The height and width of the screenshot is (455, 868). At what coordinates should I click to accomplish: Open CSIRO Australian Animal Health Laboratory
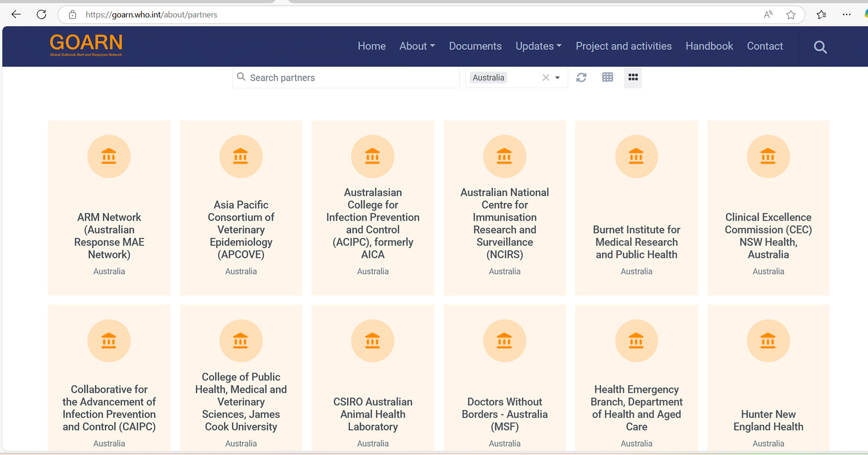(373, 414)
